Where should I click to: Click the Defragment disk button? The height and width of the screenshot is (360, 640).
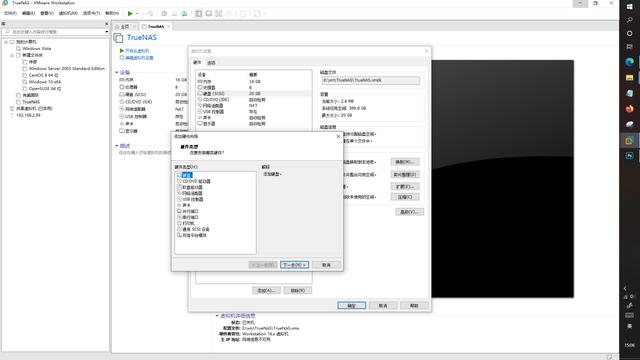[x=405, y=175]
